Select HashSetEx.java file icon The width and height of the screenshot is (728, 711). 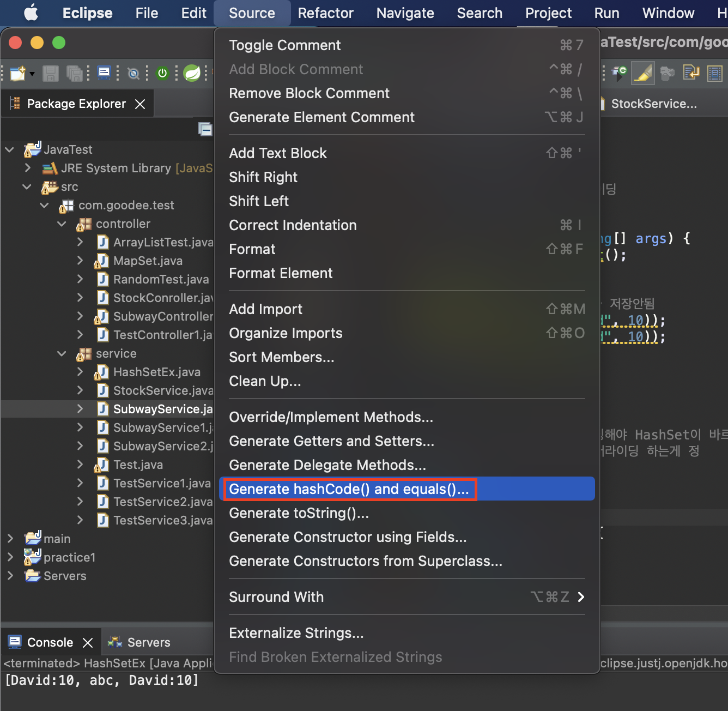[x=102, y=372]
